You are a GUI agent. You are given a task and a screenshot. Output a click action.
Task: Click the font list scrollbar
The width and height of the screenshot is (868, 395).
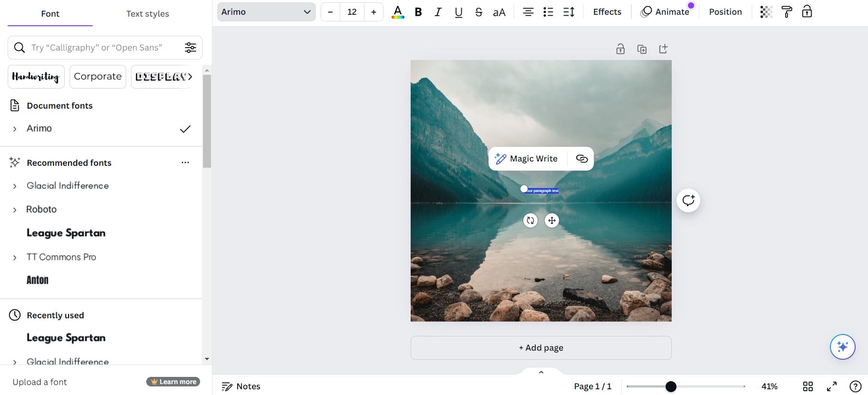tap(207, 121)
